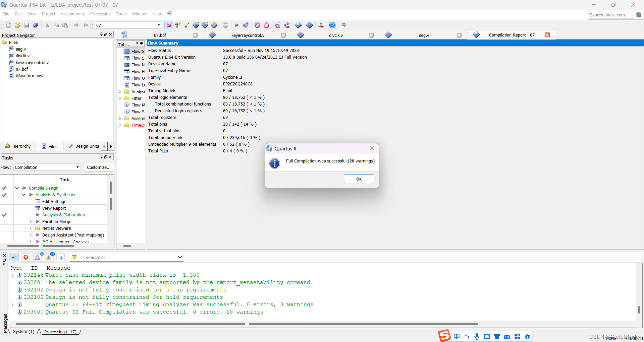Screen dimensions: 644x342
Task: Expand the Fitter report folder
Action: tap(120, 98)
